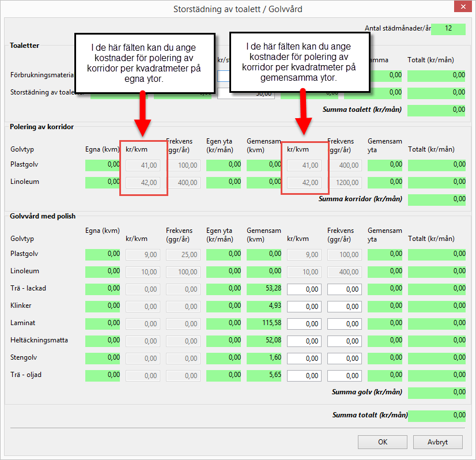Screen dimensions: 476x460
Task: Edit shared kr/kvm field for Trä - lackad
Action: (x=304, y=289)
